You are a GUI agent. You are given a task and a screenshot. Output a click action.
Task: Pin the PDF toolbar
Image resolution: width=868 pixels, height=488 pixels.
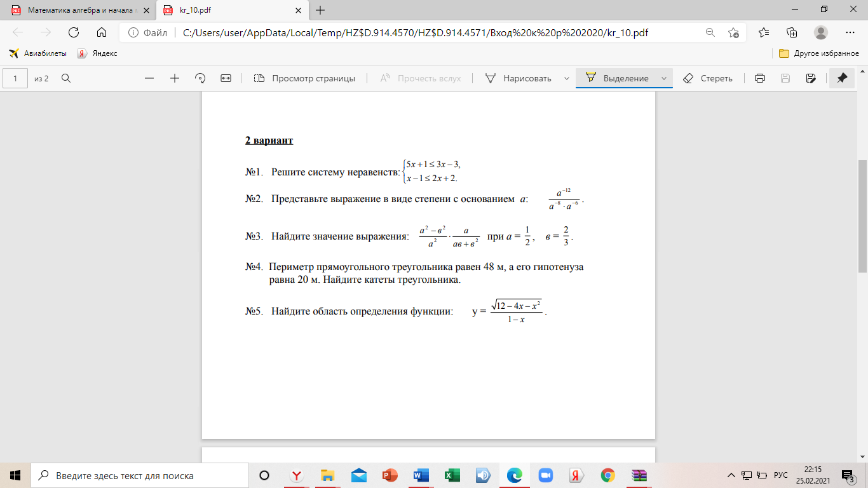(843, 78)
